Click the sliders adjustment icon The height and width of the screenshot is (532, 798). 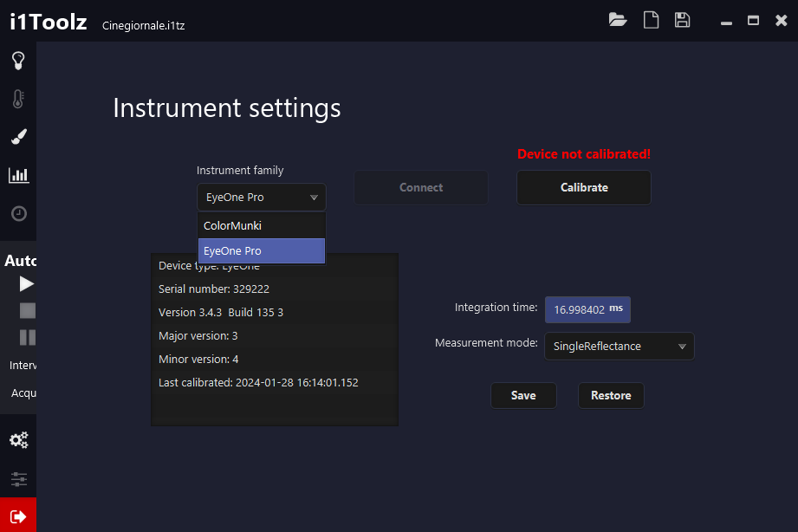(x=18, y=478)
